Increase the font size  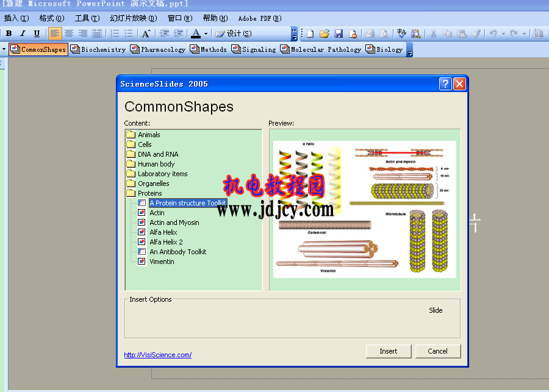tap(146, 34)
